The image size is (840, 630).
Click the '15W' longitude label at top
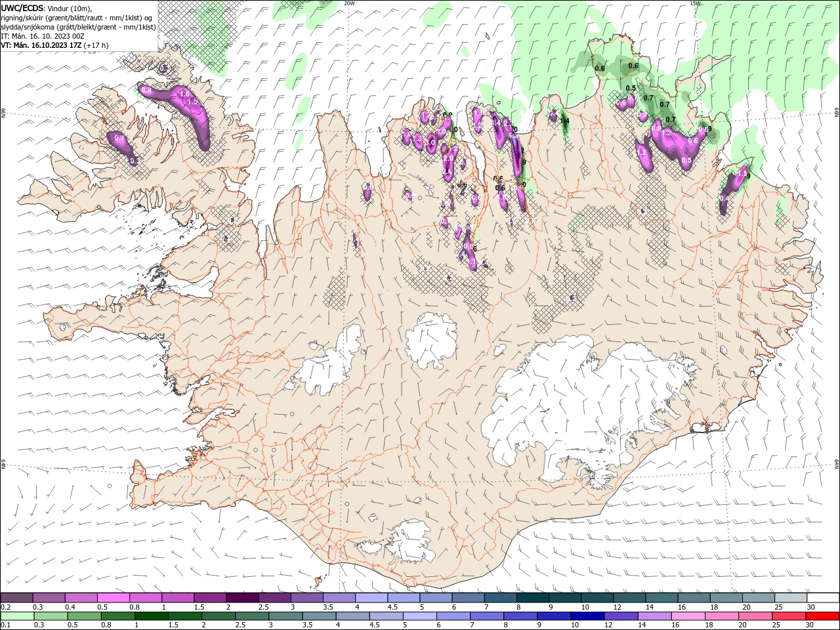[695, 3]
